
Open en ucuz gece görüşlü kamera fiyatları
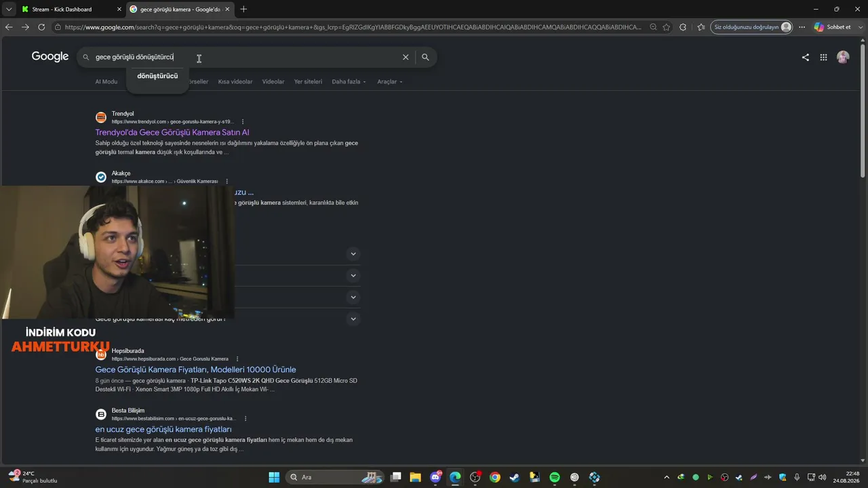coord(163,429)
